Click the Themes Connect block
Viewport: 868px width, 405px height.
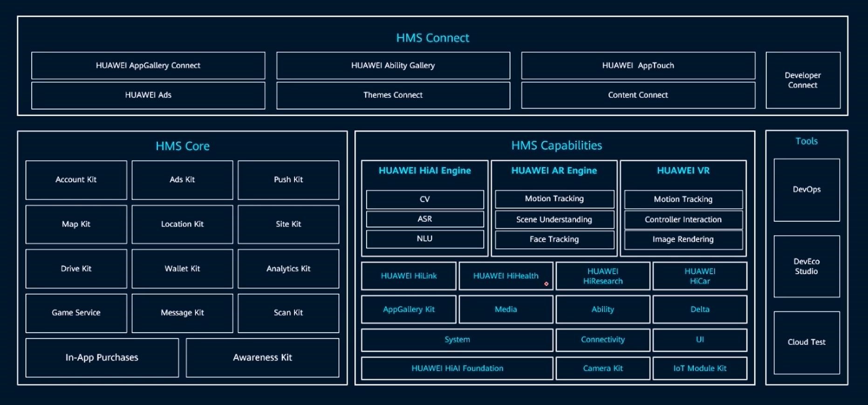(x=393, y=95)
